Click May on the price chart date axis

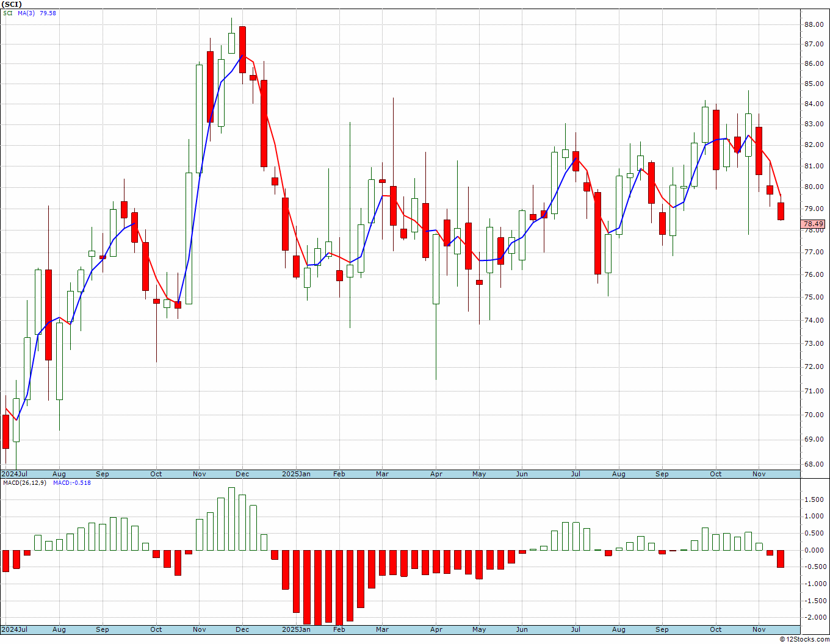click(479, 474)
